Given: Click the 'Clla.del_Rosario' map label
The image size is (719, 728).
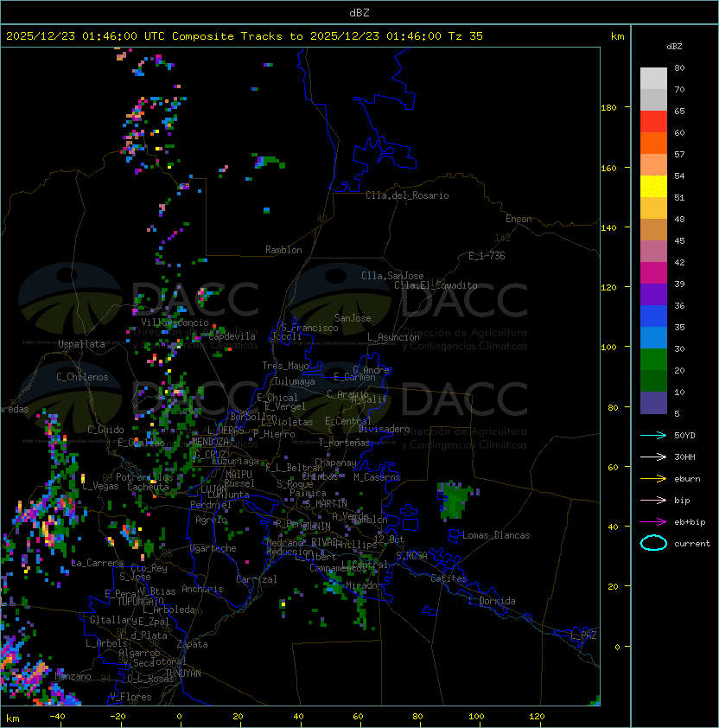Looking at the screenshot, I should [x=407, y=195].
